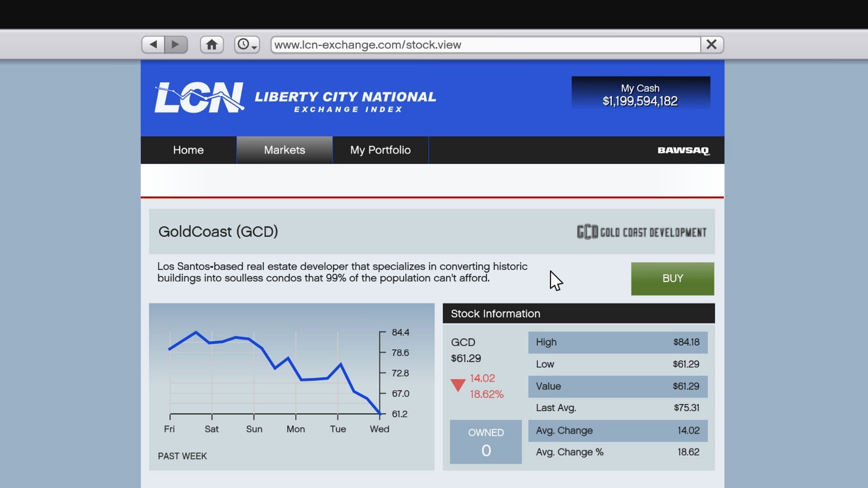Go back with the browser back arrow
Screen dimensions: 868x488
click(153, 45)
